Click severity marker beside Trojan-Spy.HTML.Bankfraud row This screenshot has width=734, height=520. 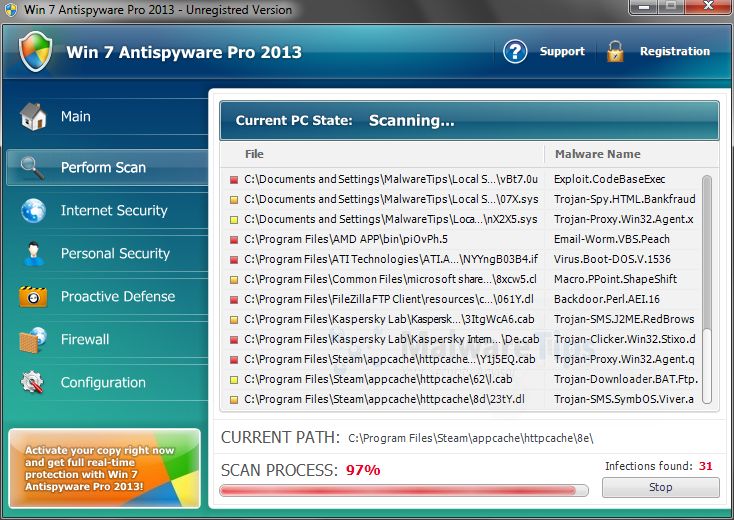[x=234, y=200]
